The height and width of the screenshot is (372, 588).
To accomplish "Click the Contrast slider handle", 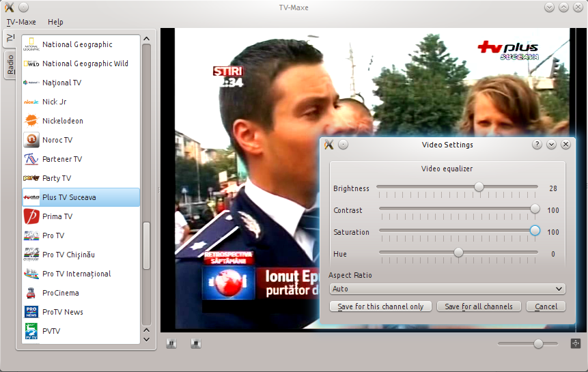I will tap(535, 209).
